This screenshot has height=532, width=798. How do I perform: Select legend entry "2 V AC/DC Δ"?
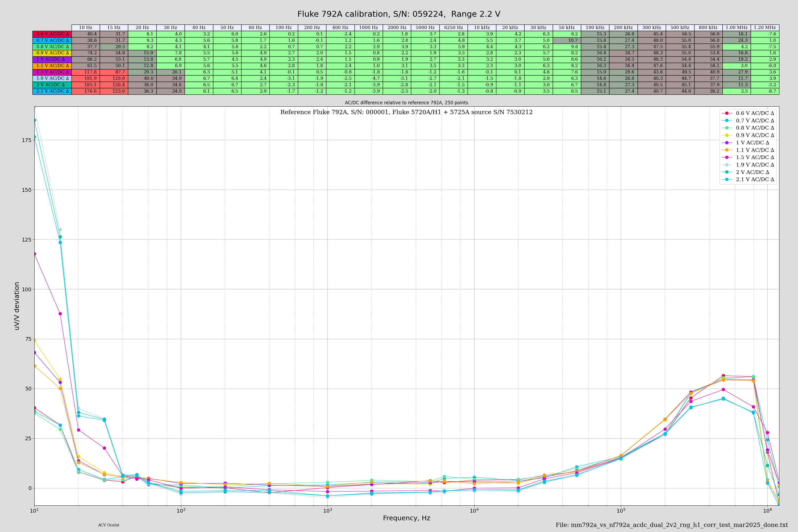(x=745, y=172)
